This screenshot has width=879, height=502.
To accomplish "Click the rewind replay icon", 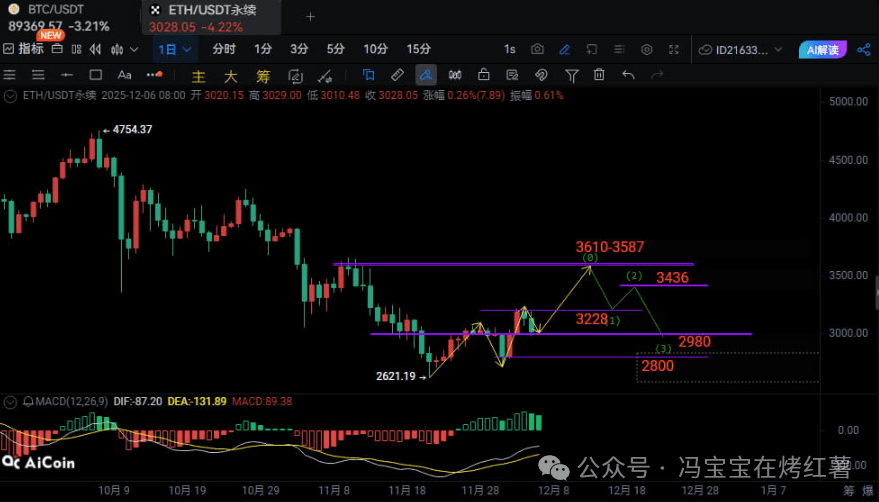I will click(95, 49).
